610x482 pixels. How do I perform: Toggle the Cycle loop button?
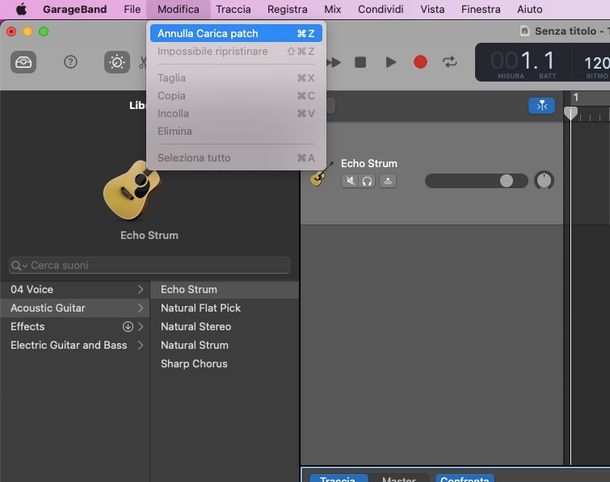[x=450, y=62]
